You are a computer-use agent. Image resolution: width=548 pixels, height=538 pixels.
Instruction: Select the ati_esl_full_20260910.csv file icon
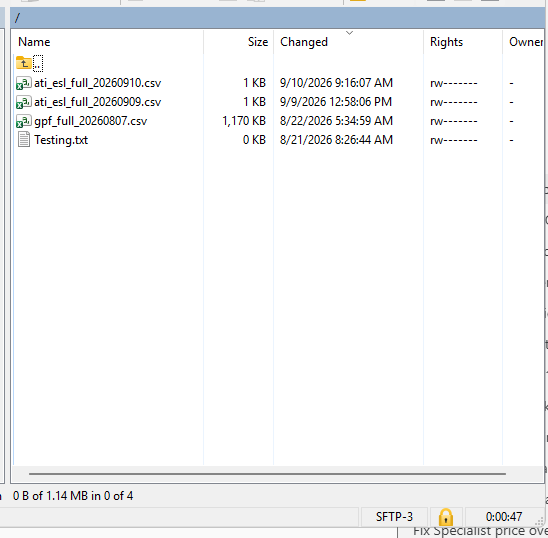pyautogui.click(x=24, y=83)
